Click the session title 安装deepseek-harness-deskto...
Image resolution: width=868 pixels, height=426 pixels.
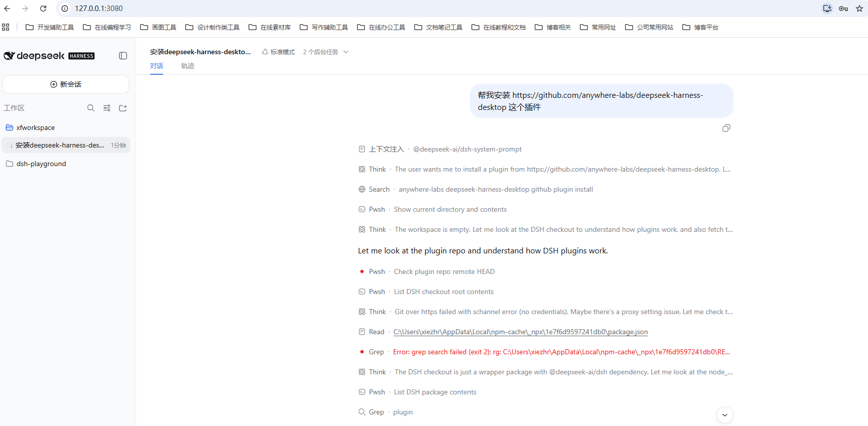pos(200,52)
